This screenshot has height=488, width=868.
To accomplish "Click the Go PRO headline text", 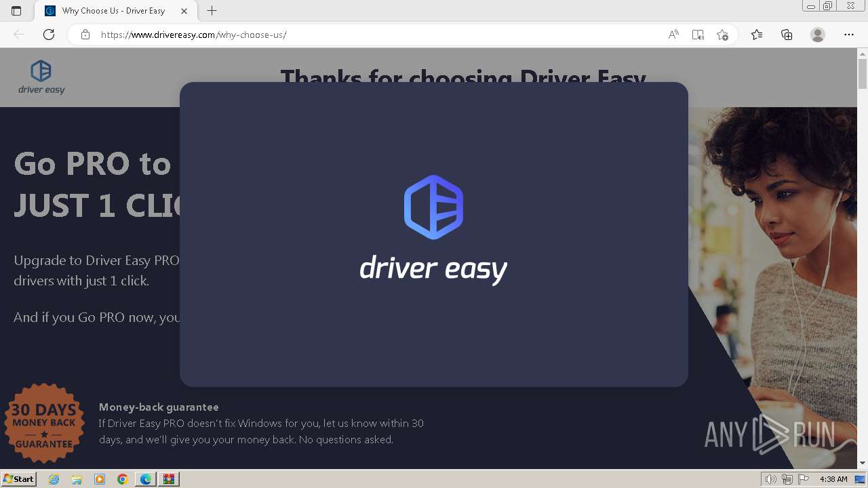I will pos(97,184).
